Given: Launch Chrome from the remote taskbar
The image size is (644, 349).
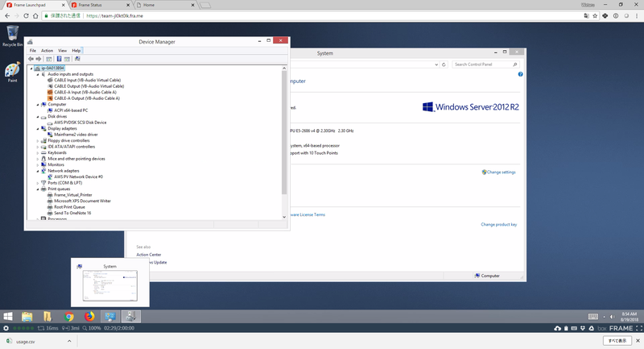Looking at the screenshot, I should (x=69, y=317).
